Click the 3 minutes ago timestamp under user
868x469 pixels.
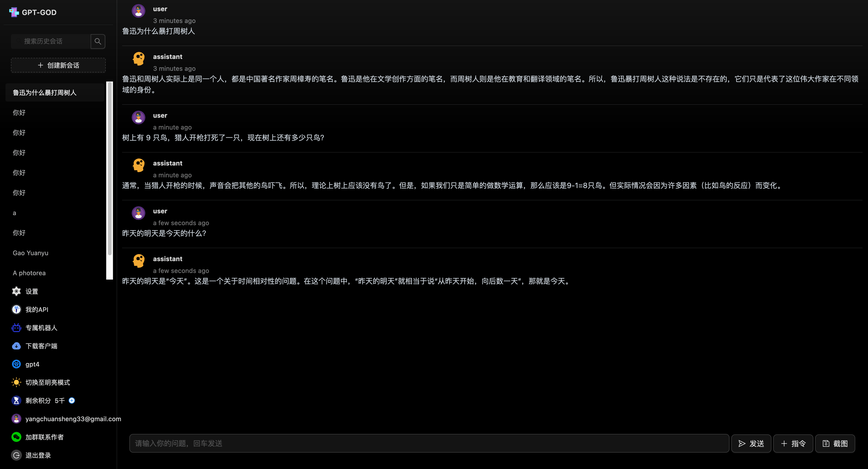click(x=174, y=20)
